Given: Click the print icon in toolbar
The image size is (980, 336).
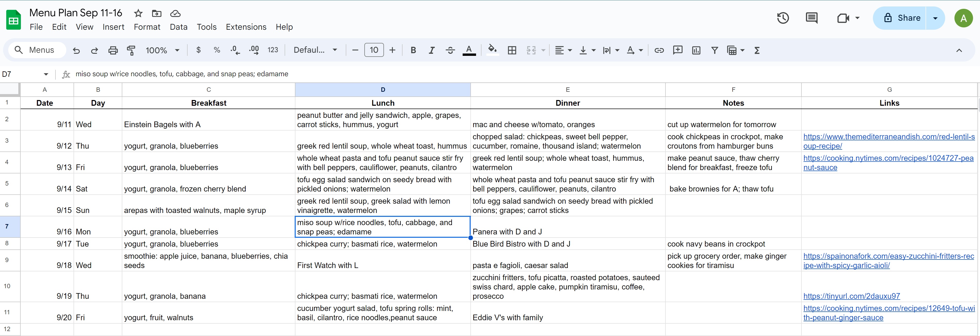Looking at the screenshot, I should 113,50.
